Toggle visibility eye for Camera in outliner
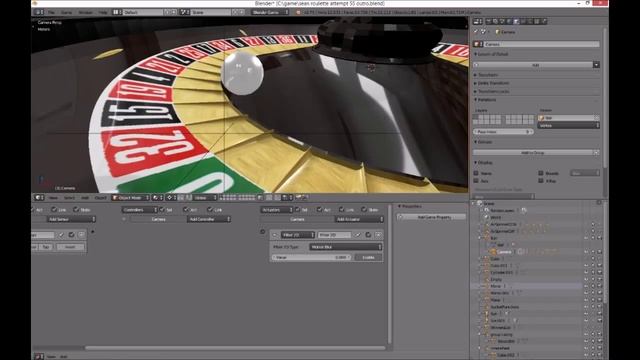Viewport: 640px width, 360px height. pos(586,252)
